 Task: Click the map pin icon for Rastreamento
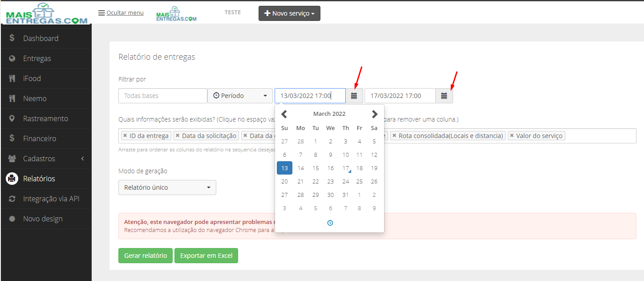point(12,118)
